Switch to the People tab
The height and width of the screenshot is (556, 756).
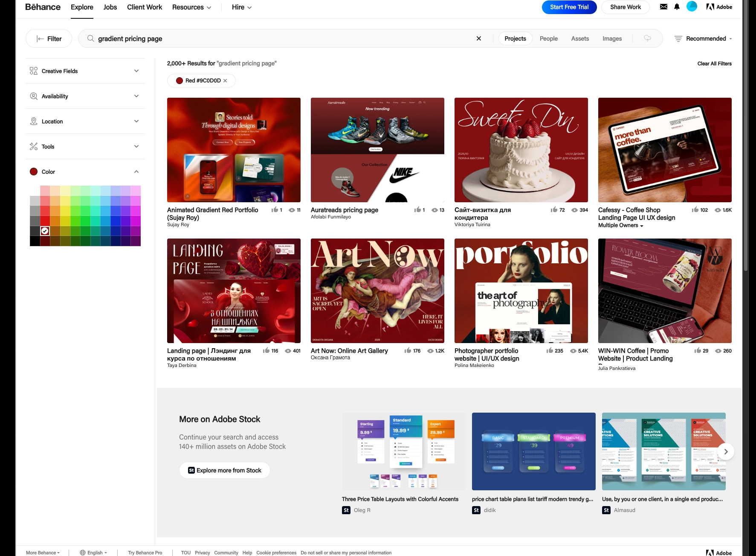click(x=548, y=38)
